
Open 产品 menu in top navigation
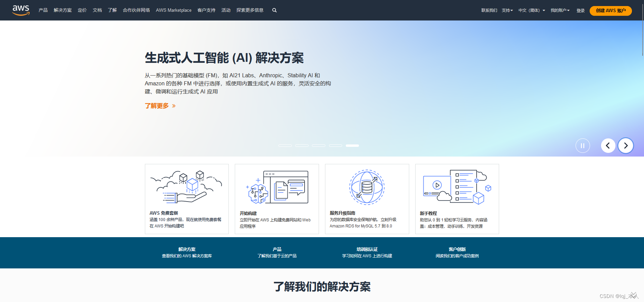(x=43, y=10)
